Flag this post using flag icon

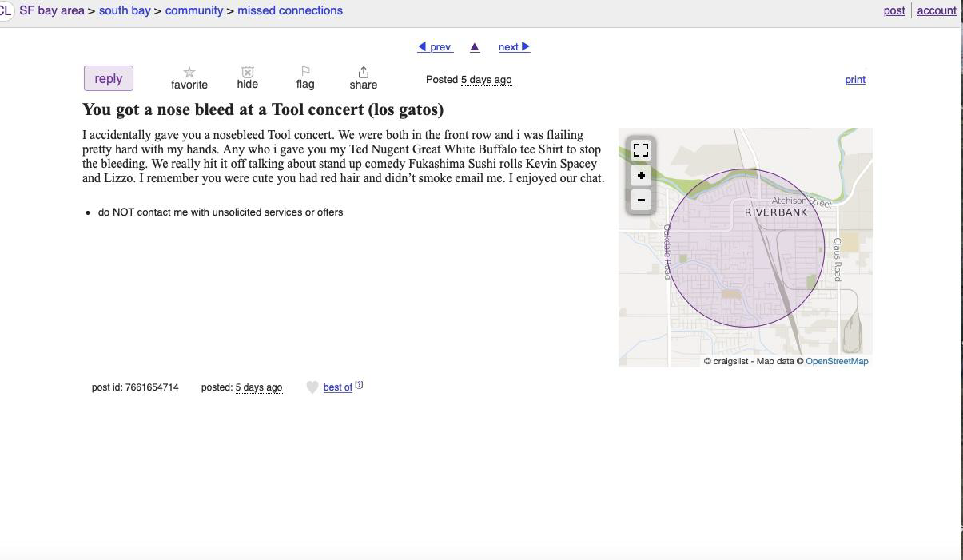305,71
